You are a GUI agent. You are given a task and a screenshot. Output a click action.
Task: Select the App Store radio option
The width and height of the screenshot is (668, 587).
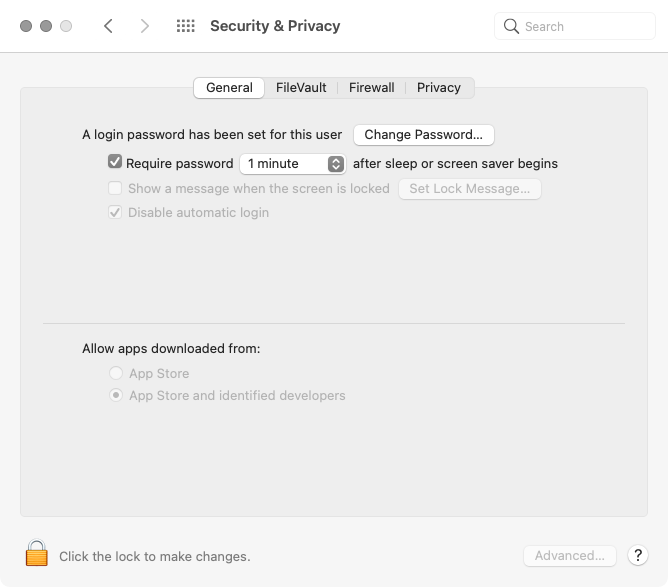pos(116,373)
